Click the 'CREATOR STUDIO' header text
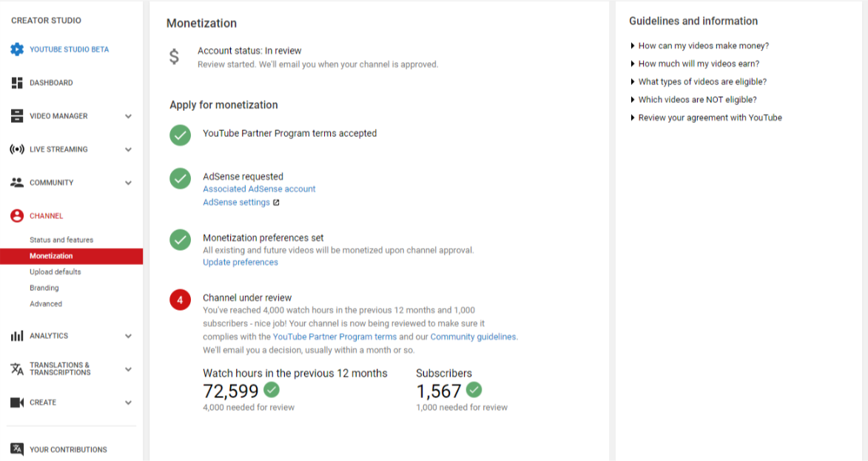The width and height of the screenshot is (868, 461). tap(46, 21)
